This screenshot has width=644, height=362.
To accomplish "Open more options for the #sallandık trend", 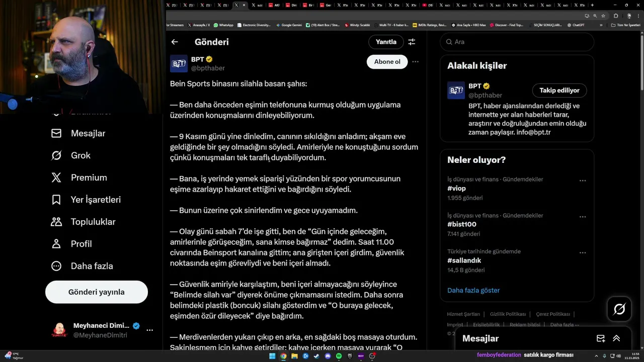I will [583, 253].
